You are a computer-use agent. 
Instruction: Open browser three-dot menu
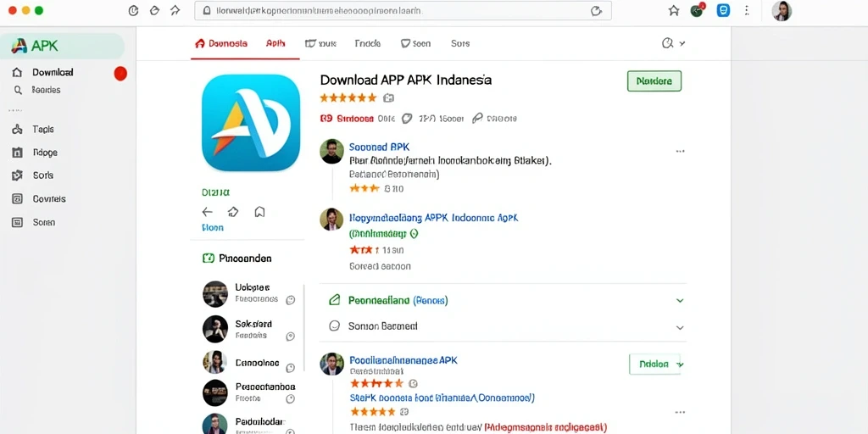[x=747, y=10]
